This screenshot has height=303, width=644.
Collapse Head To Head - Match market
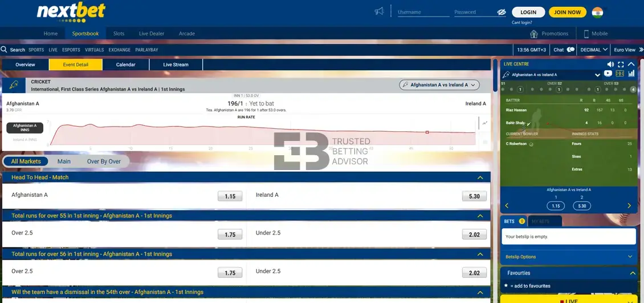[x=480, y=177]
